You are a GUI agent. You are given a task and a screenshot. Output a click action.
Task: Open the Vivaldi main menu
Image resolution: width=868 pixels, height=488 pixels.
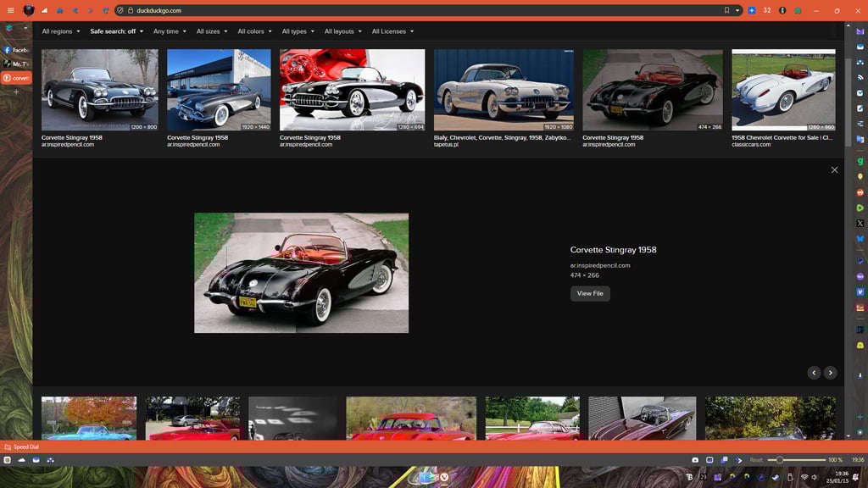pyautogui.click(x=10, y=10)
